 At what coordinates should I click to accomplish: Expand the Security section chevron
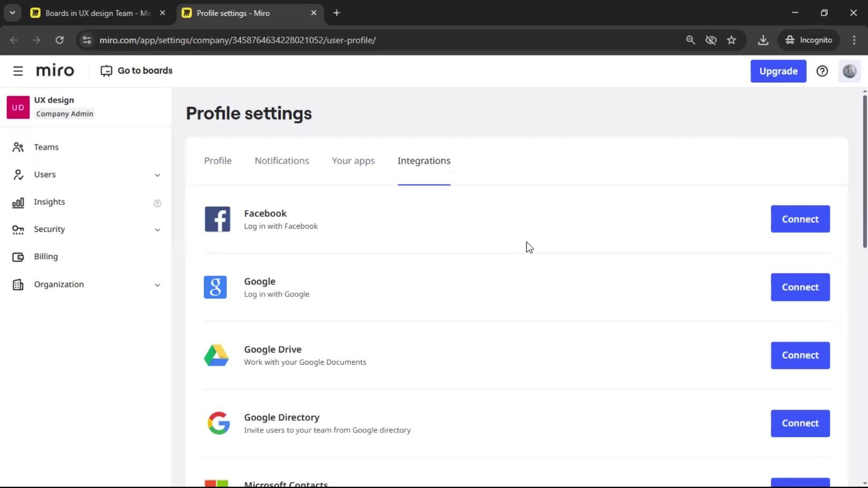(157, 230)
